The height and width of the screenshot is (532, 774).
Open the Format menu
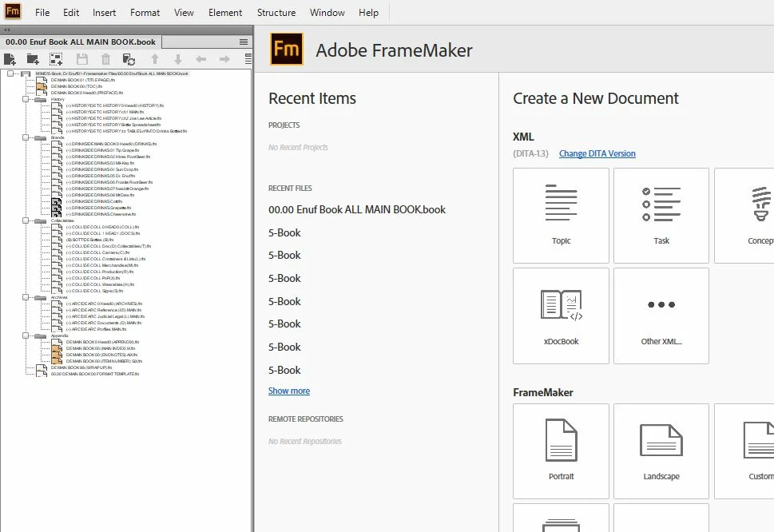(x=145, y=12)
